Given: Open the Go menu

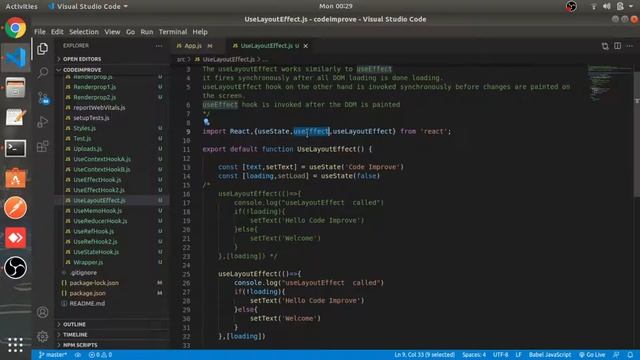Looking at the screenshot, I should (x=130, y=32).
